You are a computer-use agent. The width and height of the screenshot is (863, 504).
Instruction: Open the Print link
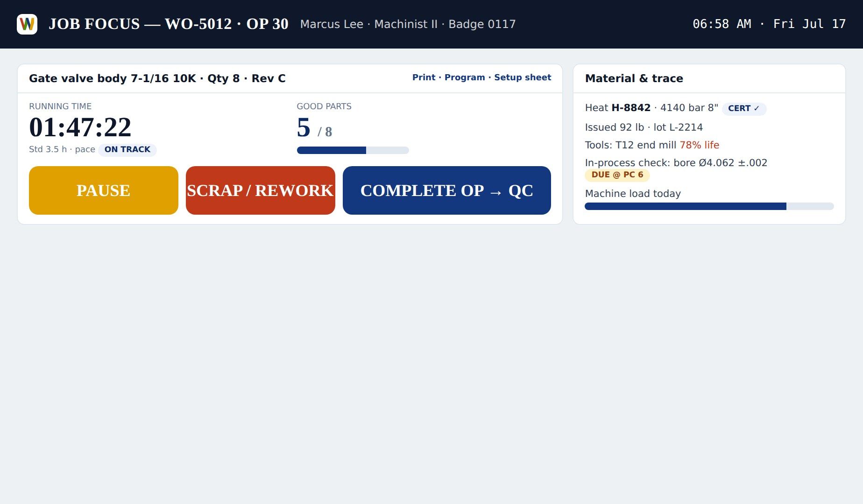click(x=424, y=77)
